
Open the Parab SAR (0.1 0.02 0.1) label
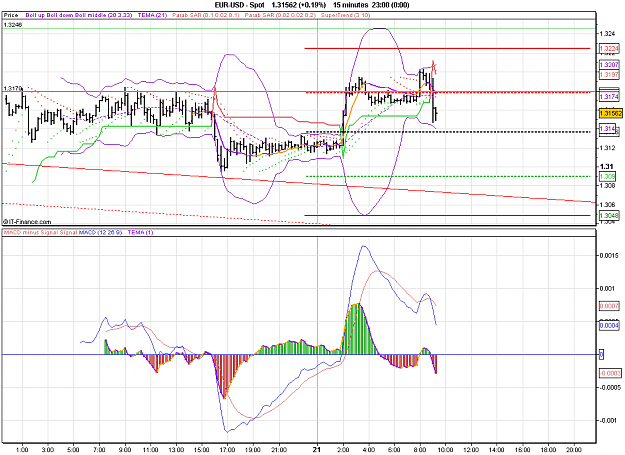tap(206, 15)
